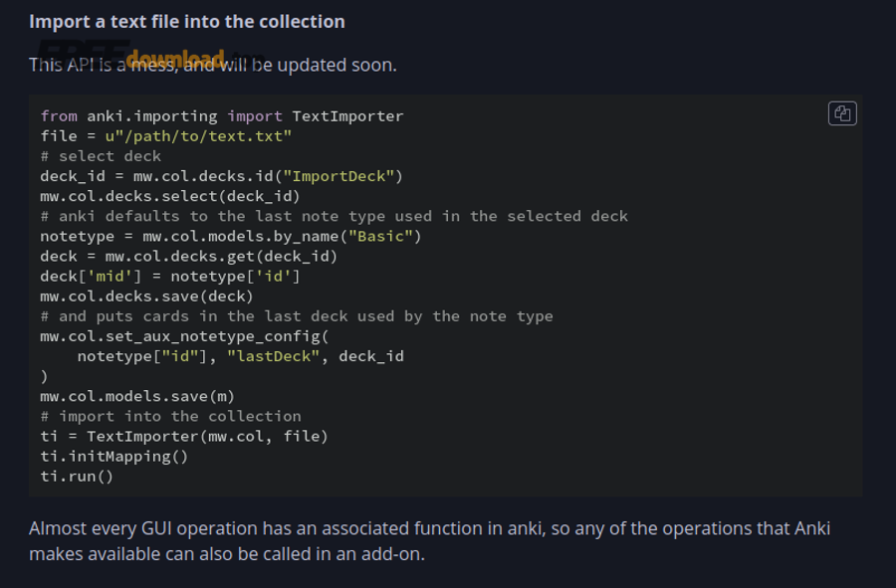
Task: Click the "Basic" notetype string
Action: tap(388, 236)
